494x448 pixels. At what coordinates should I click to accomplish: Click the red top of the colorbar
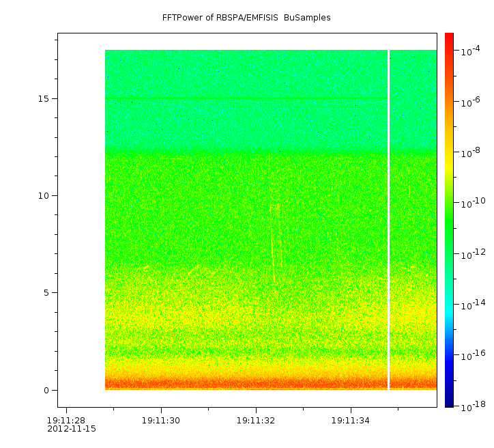[x=449, y=41]
